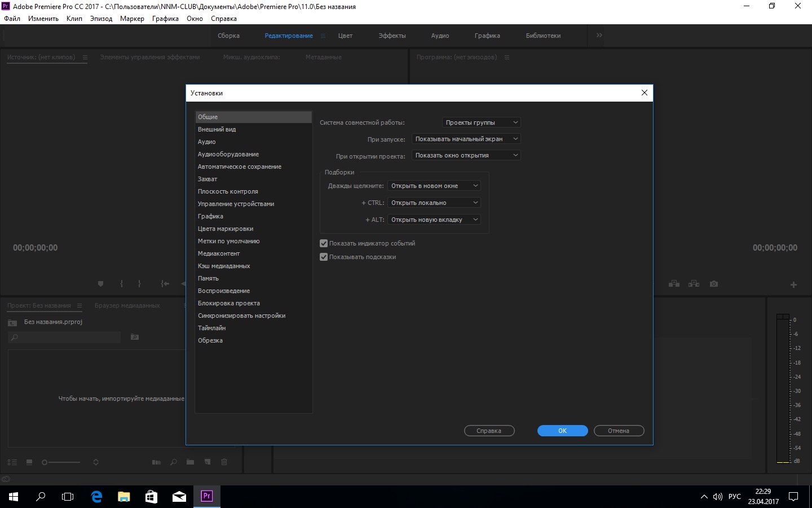
Task: Click Add Marker icon in Source monitor
Action: (100, 284)
